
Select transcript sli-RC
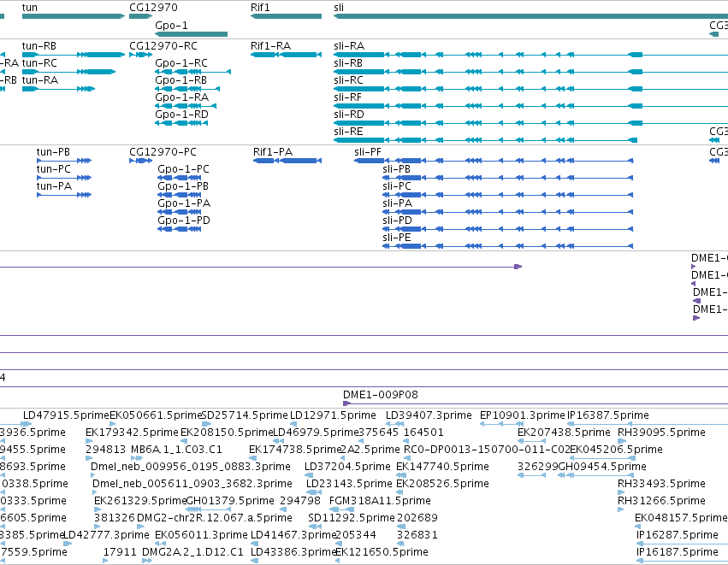[530, 89]
